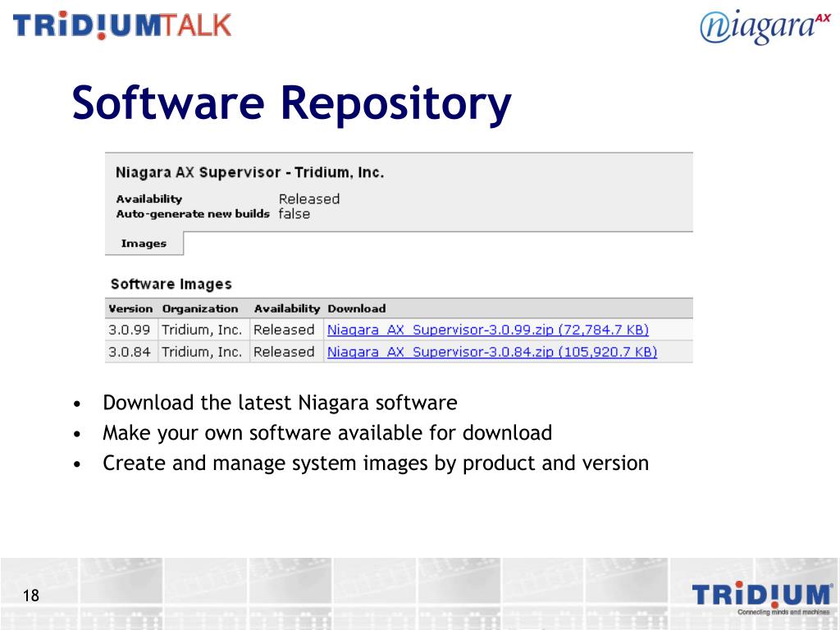The image size is (840, 630).
Task: Click the Software Images section heading
Action: (171, 285)
